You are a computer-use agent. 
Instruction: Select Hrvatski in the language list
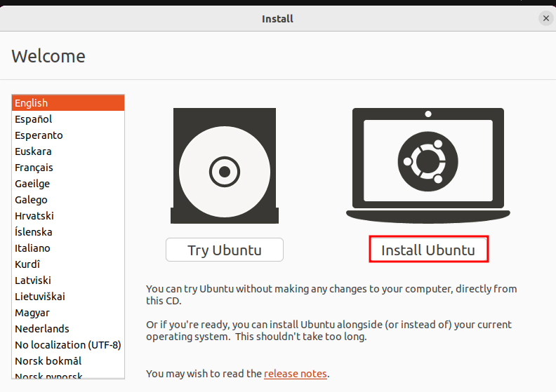pyautogui.click(x=34, y=216)
